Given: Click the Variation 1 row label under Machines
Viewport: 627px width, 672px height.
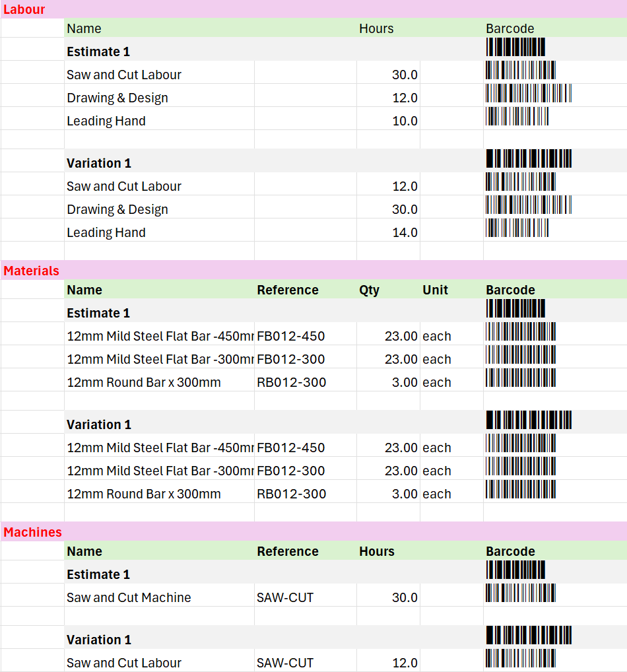Looking at the screenshot, I should pos(99,640).
